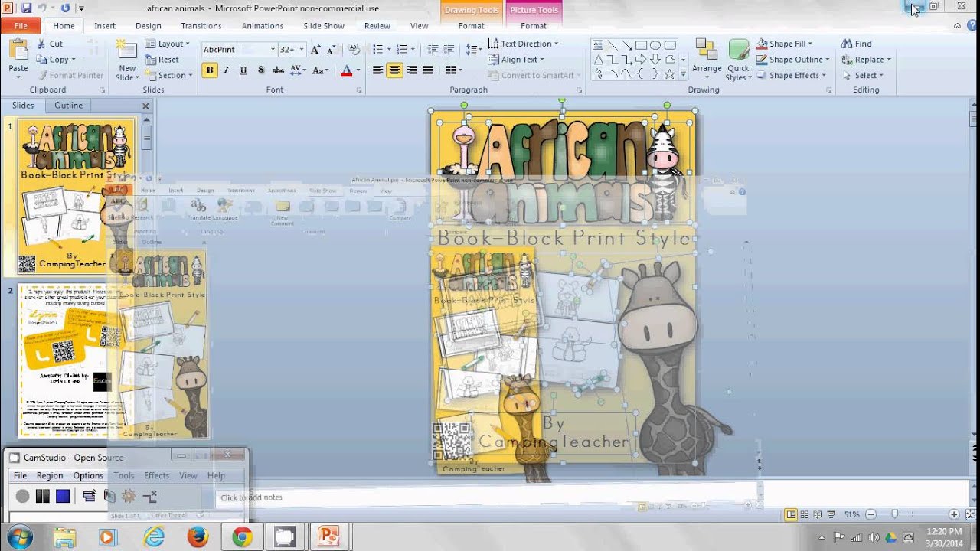Clear all formatting icon
Screen dimensions: 980x551
pyautogui.click(x=354, y=50)
